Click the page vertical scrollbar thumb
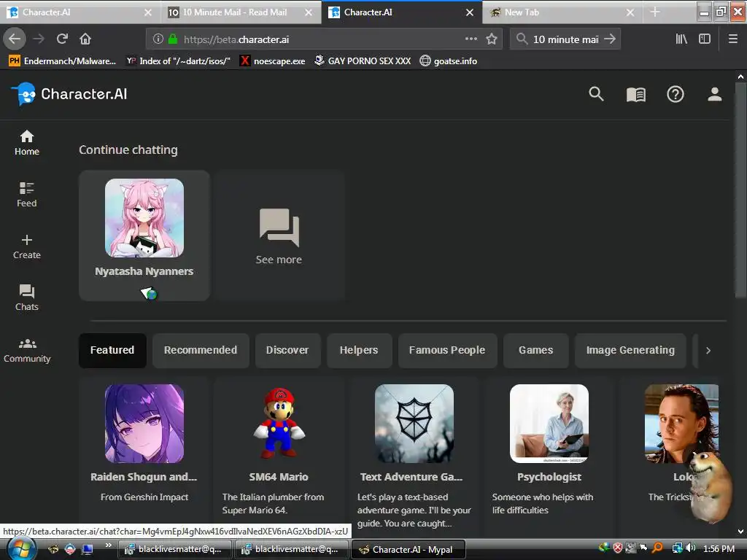The image size is (747, 560). pos(740,190)
